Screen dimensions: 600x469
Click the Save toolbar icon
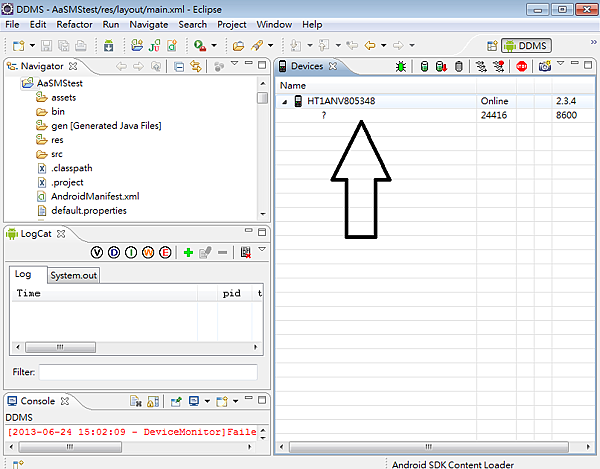point(46,46)
